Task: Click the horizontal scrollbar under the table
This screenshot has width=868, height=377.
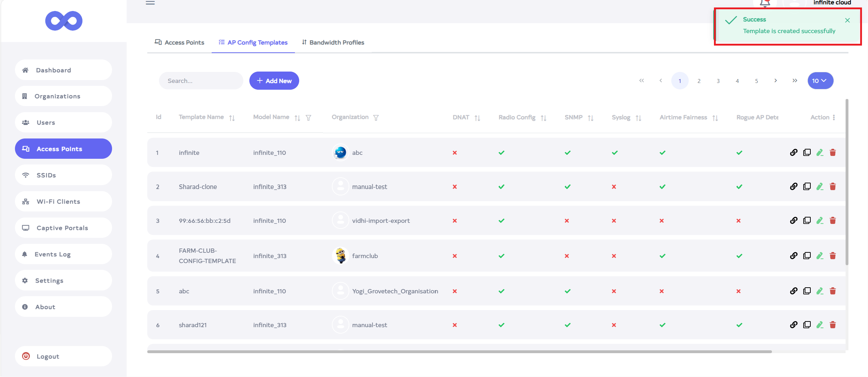Action: 459,352
